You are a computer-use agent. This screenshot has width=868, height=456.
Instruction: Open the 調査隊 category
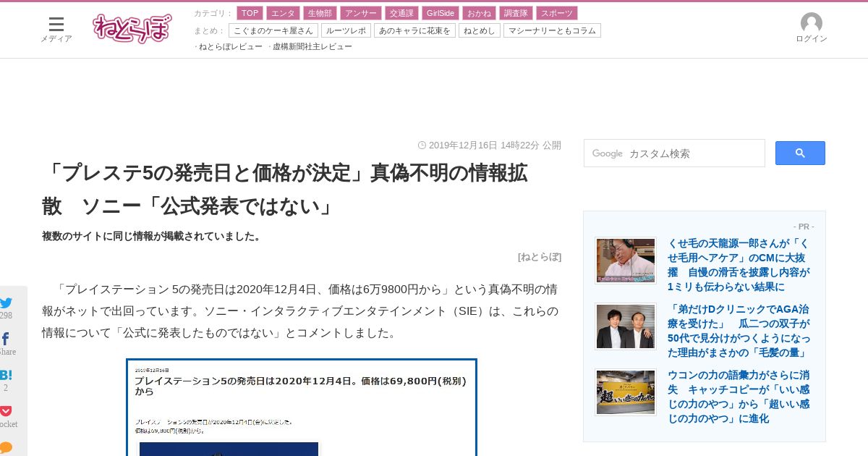tap(516, 13)
